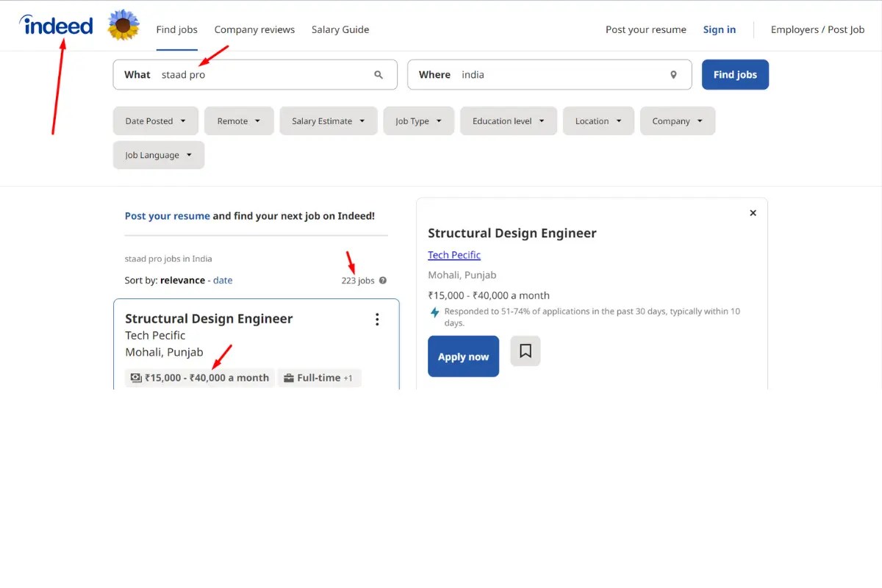Click the Apply now button
Image resolution: width=882 pixels, height=588 pixels.
[463, 356]
